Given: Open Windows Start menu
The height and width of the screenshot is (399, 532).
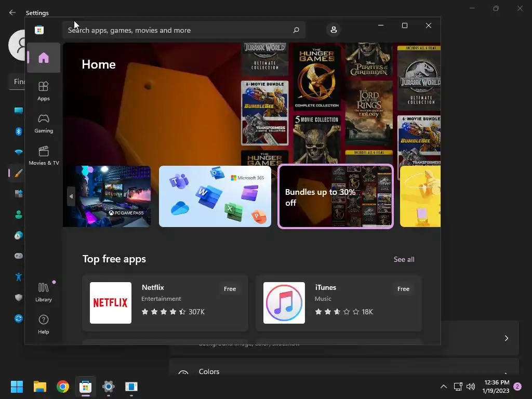Looking at the screenshot, I should tap(17, 387).
